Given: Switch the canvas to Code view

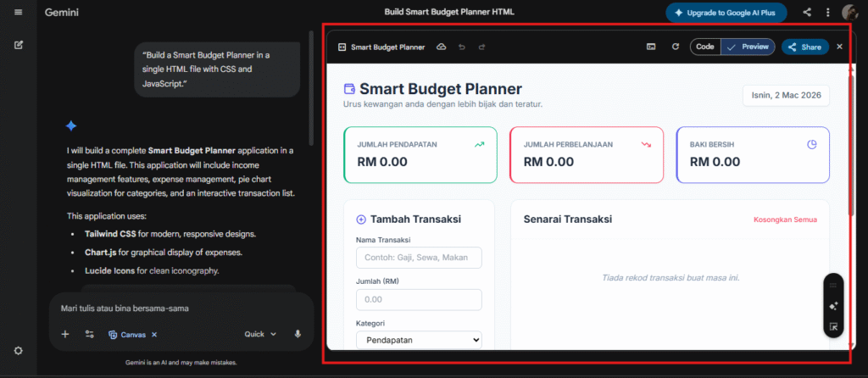Looking at the screenshot, I should (x=704, y=47).
